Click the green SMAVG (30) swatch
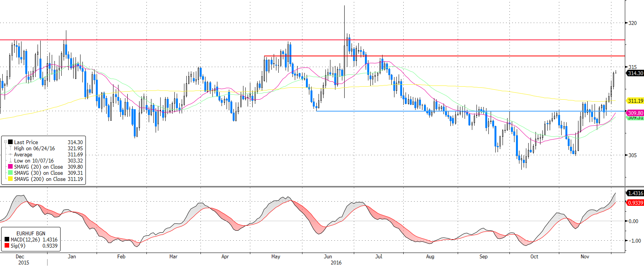The image size is (644, 266). click(10, 172)
